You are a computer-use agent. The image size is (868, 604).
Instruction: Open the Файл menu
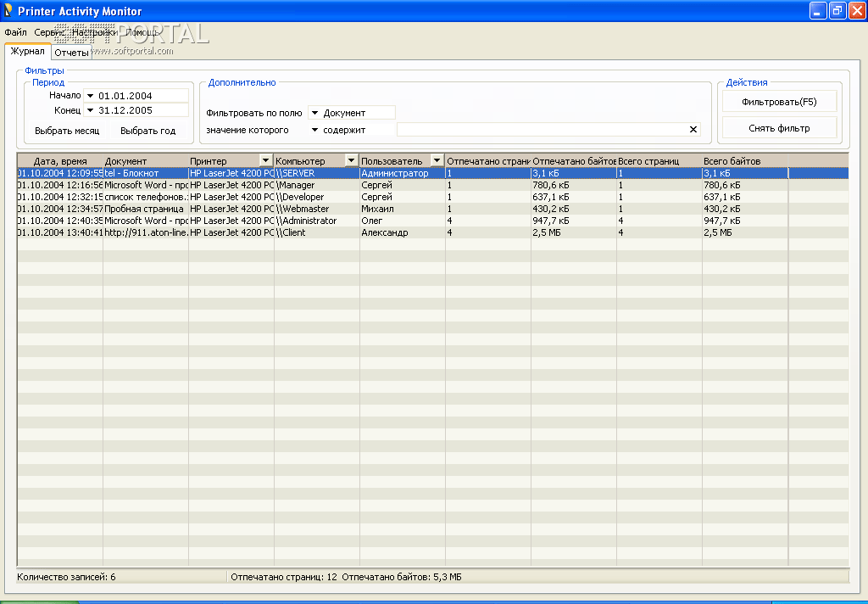[15, 33]
